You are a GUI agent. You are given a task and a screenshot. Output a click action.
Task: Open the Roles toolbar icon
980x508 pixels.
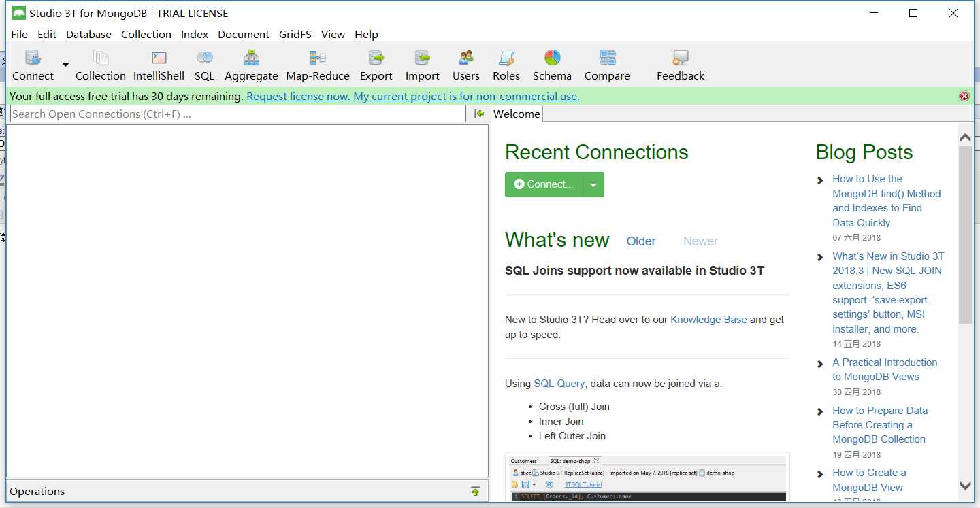coord(506,58)
